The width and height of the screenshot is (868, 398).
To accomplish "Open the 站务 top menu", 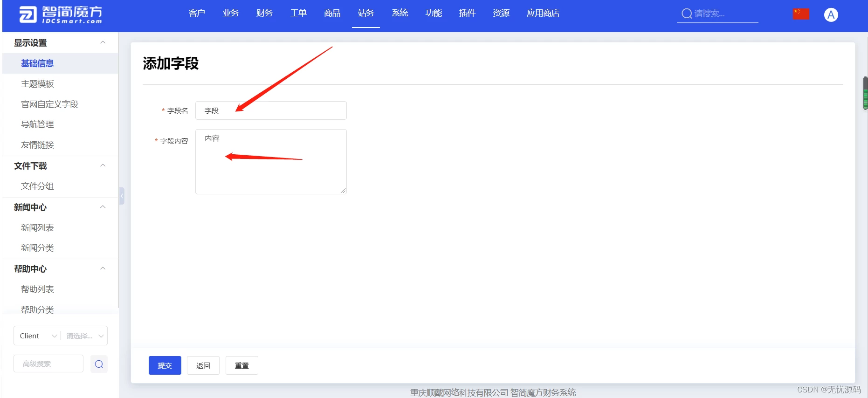I will (366, 13).
